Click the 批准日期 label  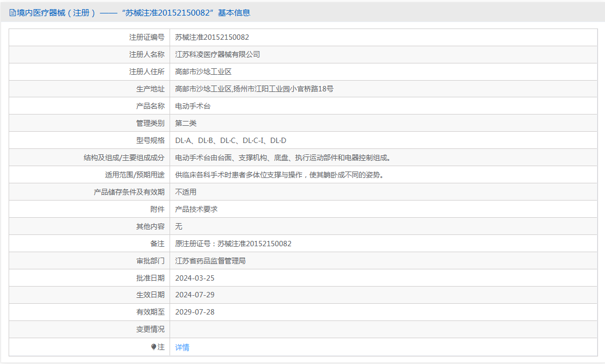point(151,278)
